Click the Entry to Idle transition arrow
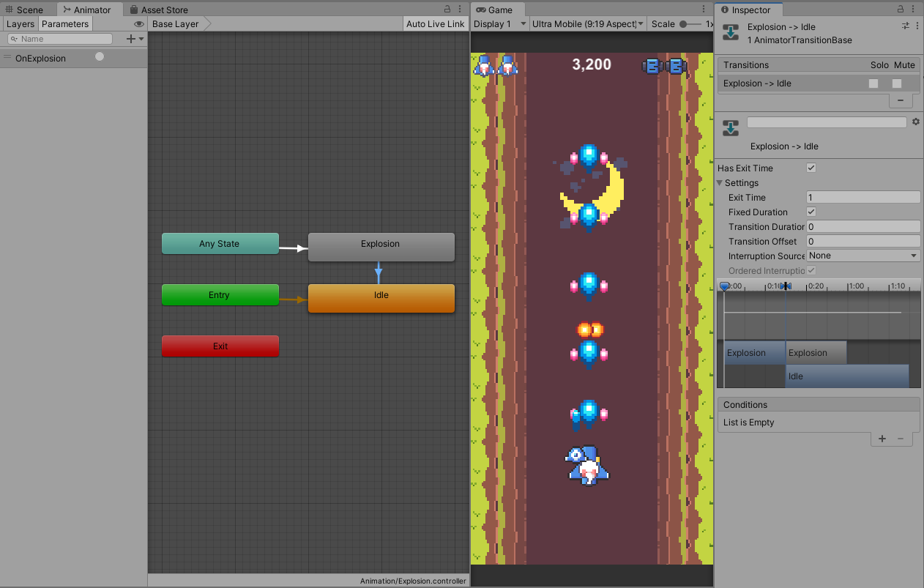This screenshot has height=588, width=924. point(294,299)
